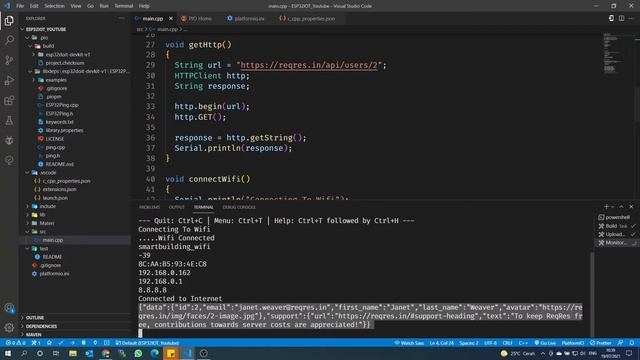Screen dimensions: 640x360
Task: Select the Build Task terminal instance
Action: coord(616,226)
